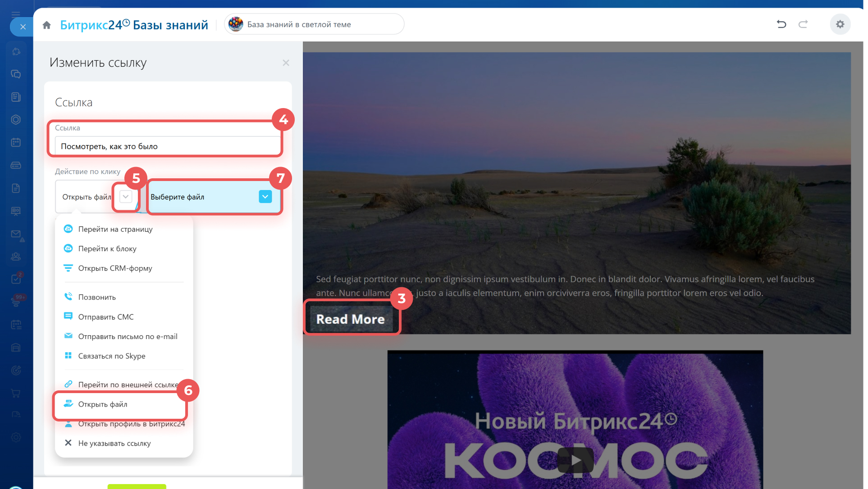The image size is (868, 489).
Task: Click the Ссылка text input field
Action: [167, 146]
